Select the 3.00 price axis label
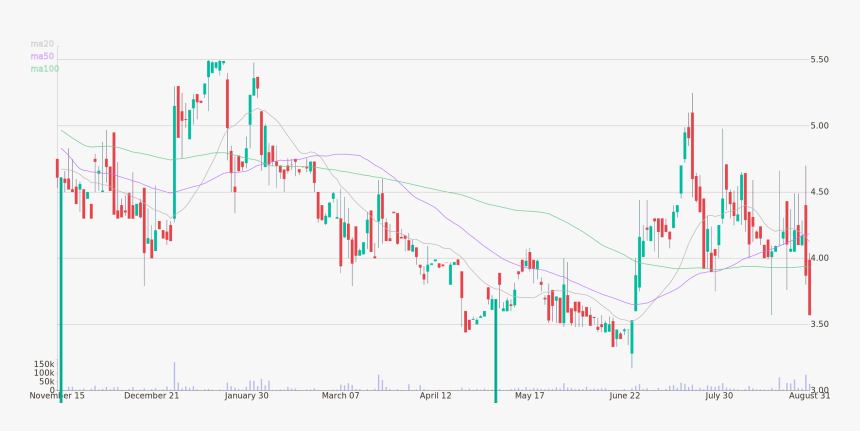The width and height of the screenshot is (860, 431). click(x=819, y=390)
